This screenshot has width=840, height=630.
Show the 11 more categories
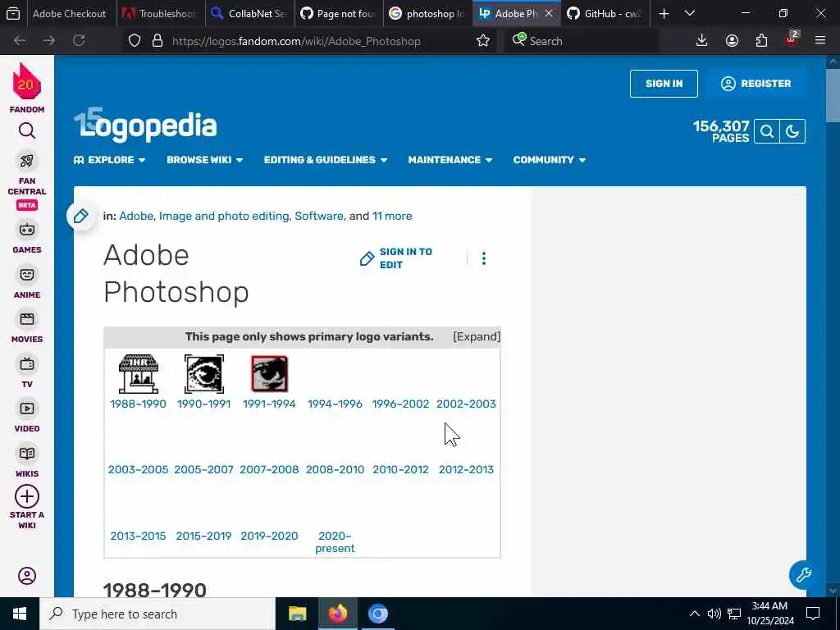392,216
